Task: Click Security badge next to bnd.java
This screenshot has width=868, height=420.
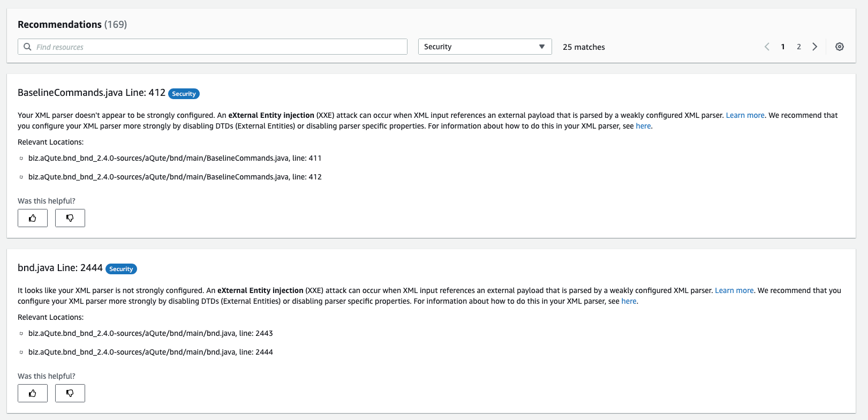Action: [x=121, y=269]
